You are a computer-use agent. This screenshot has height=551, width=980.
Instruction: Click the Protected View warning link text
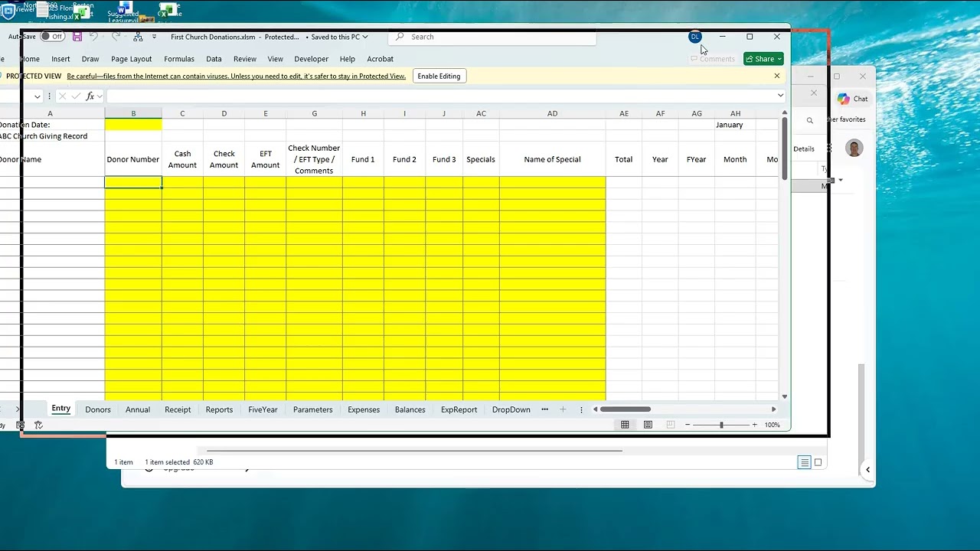click(x=236, y=77)
